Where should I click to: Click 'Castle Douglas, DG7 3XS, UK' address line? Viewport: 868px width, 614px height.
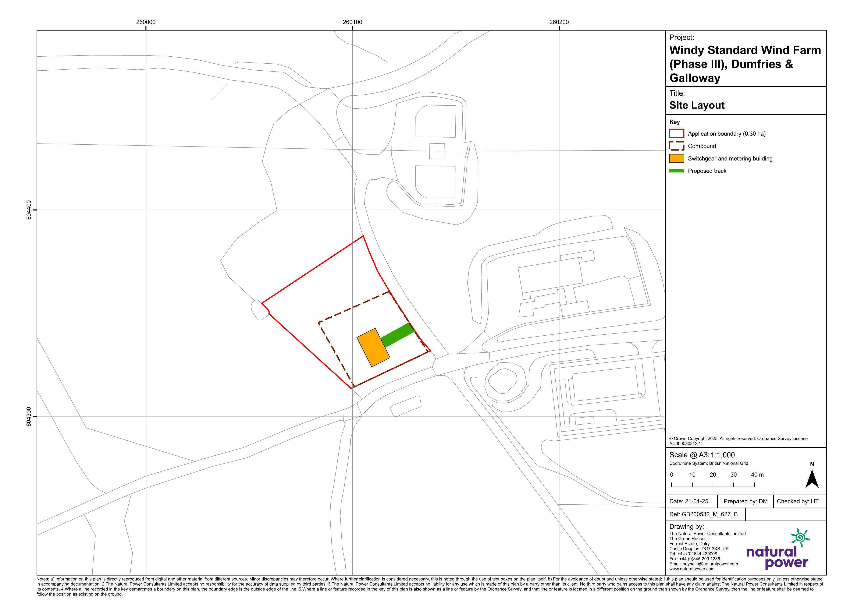tap(699, 549)
